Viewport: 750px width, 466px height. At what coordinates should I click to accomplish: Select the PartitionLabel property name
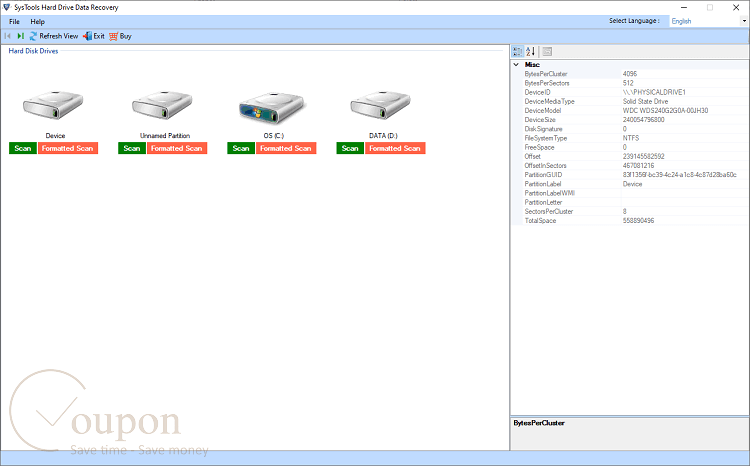pos(543,184)
